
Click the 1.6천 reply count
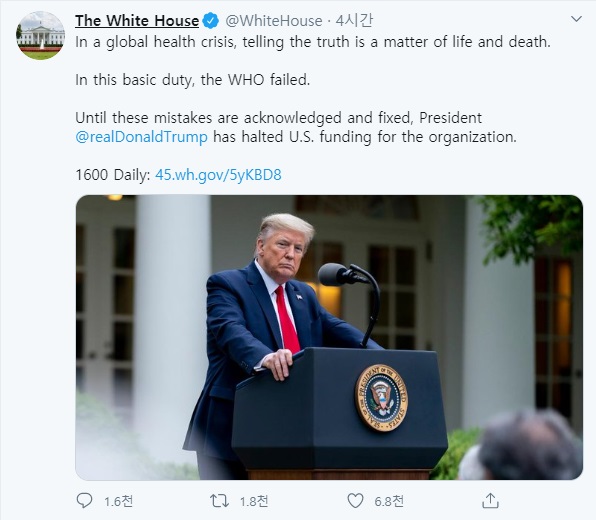pyautogui.click(x=119, y=501)
